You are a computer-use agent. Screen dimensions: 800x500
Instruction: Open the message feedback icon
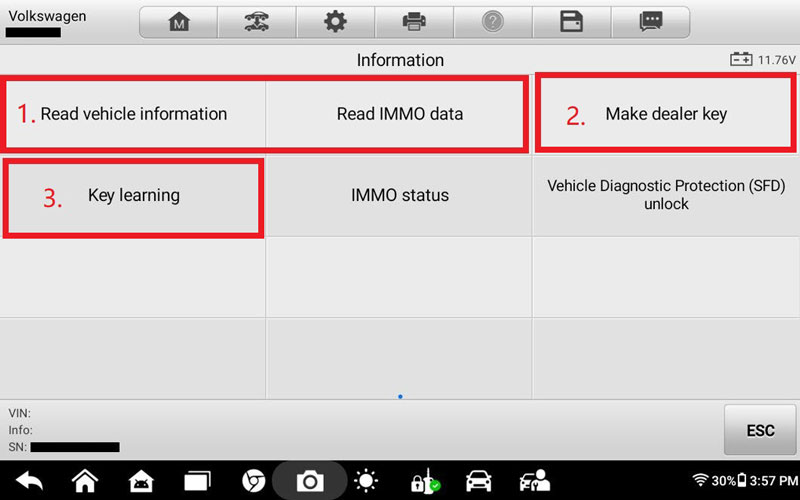(x=651, y=22)
